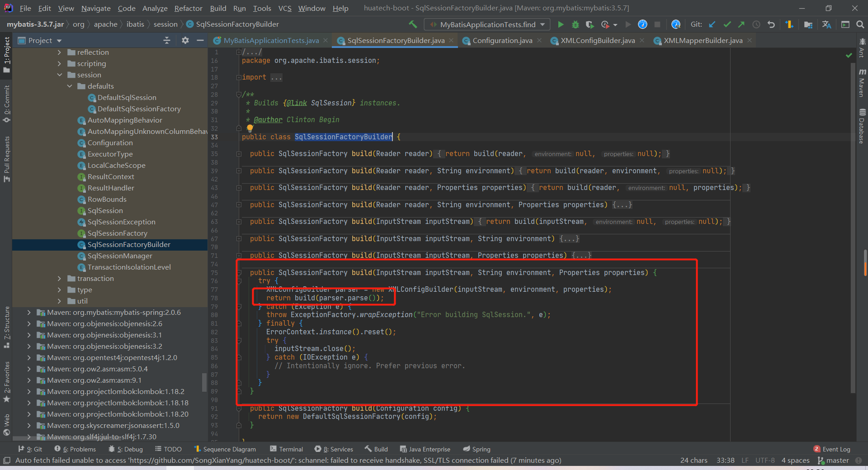Open the Spring tool window
This screenshot has height=470, width=868.
pos(476,449)
